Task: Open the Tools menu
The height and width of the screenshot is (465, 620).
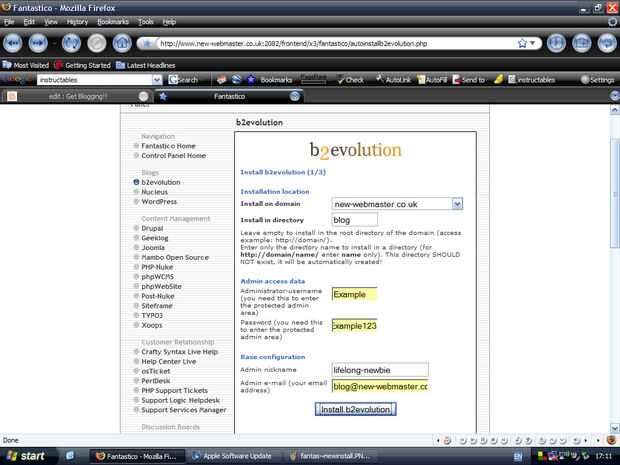Action: [x=146, y=22]
